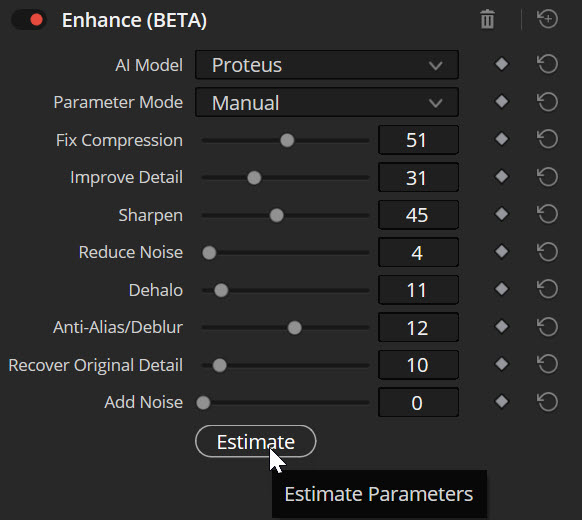Reset the Add Noise value
Viewport: 582px width, 520px height.
point(547,402)
